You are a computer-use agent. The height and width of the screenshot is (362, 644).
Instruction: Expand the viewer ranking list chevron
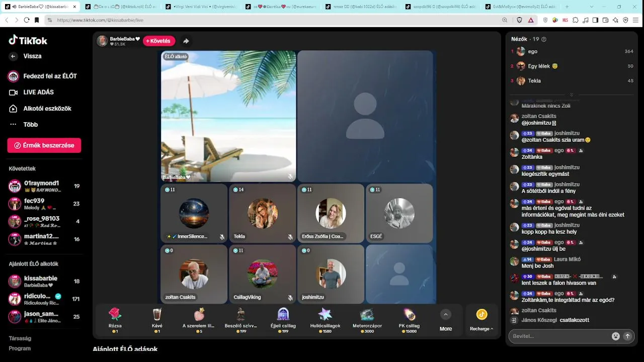[572, 95]
